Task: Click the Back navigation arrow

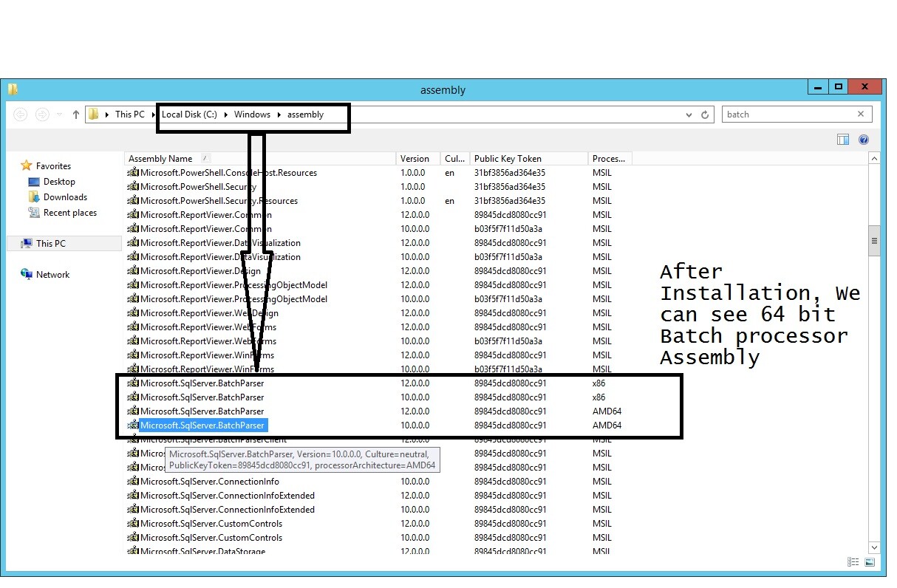Action: click(21, 114)
